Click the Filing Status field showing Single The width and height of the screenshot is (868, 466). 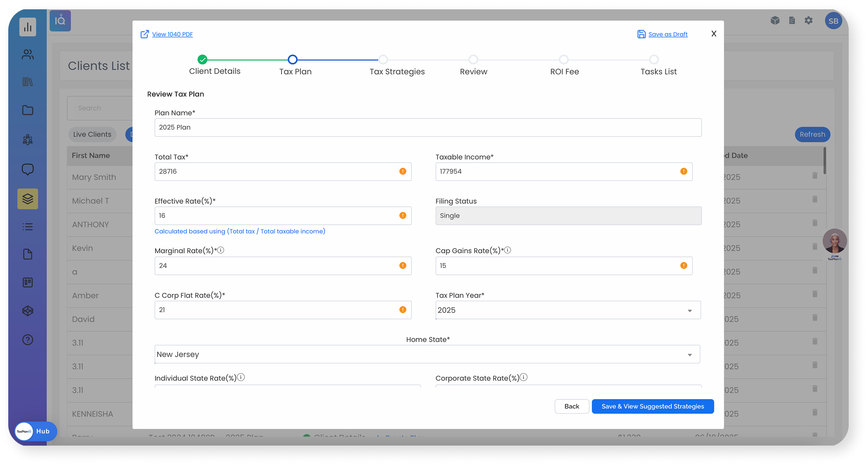[x=568, y=216]
